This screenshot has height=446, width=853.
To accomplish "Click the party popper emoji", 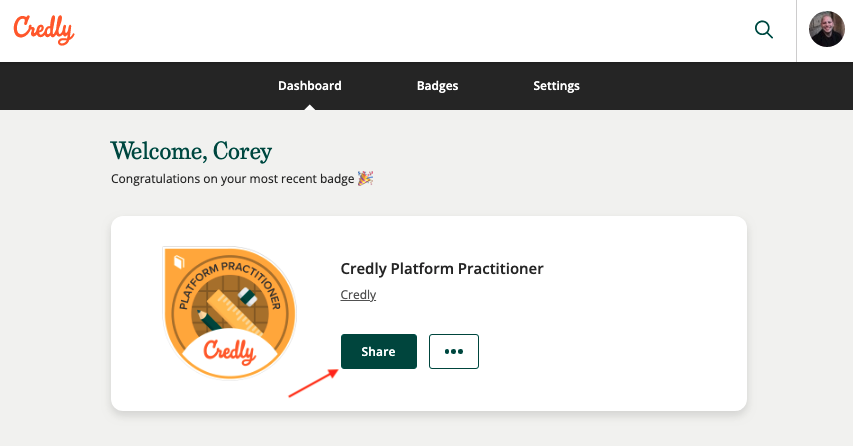I will click(x=365, y=178).
